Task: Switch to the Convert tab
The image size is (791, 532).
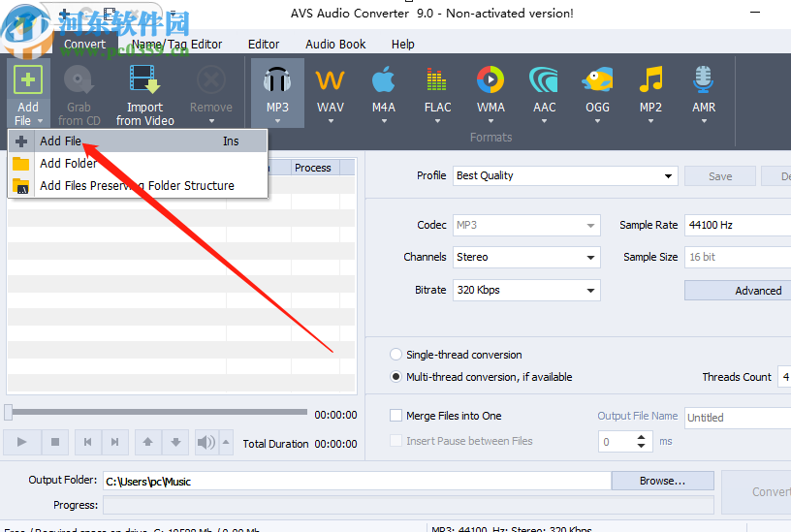Action: [84, 45]
